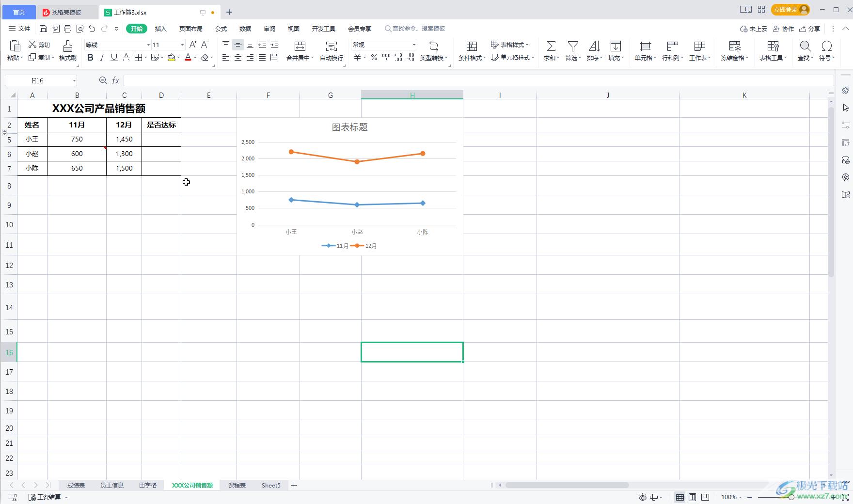Open the 页面布局 (Page Layout) tab
Image resolution: width=853 pixels, height=504 pixels.
(x=191, y=29)
